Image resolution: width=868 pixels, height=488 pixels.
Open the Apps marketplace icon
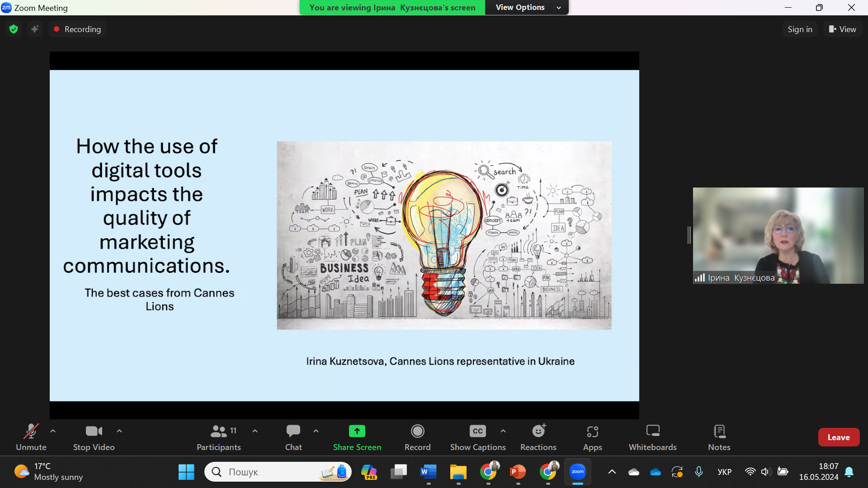[x=592, y=436]
